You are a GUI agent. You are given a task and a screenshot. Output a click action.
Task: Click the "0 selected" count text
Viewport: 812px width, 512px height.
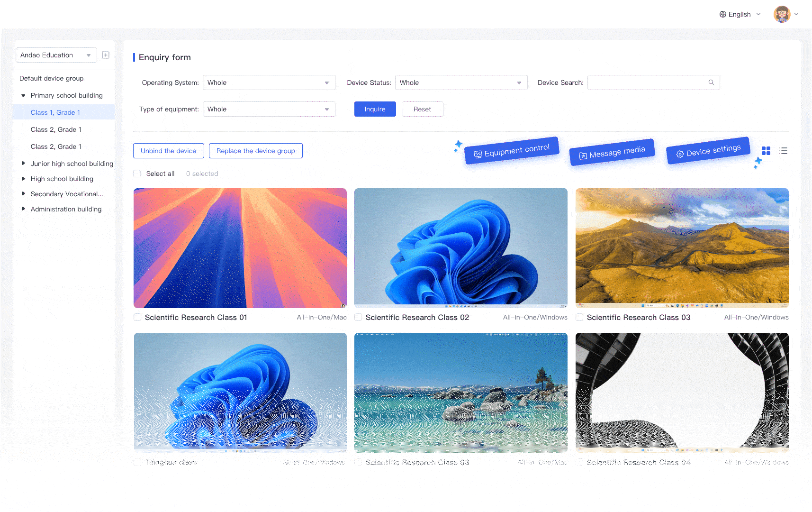(x=202, y=174)
